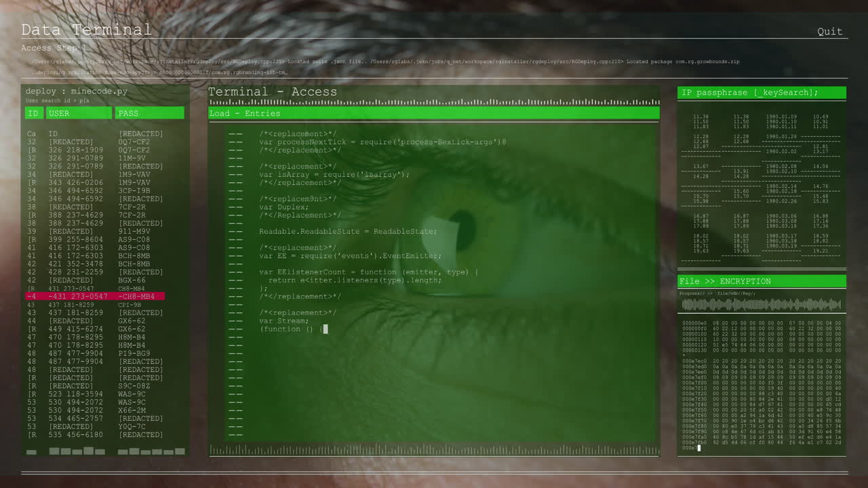This screenshot has height=488, width=868.
Task: Expand the File >> ENCRYPTION panel
Action: 762,281
